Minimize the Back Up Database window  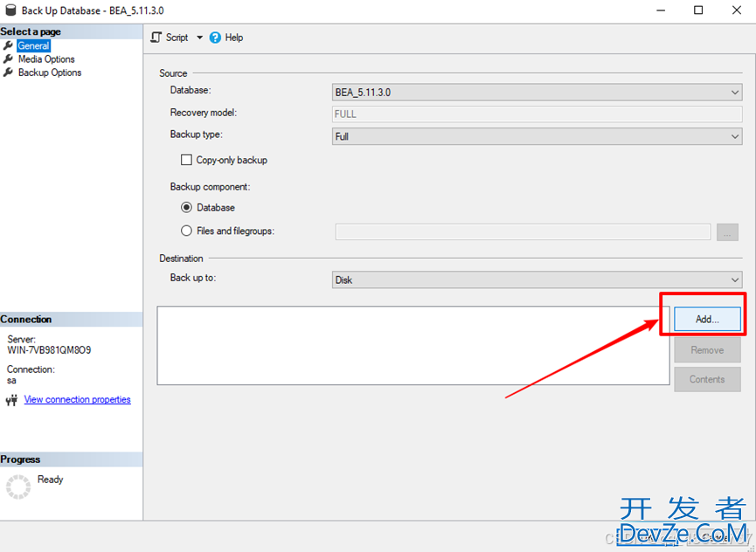click(x=661, y=10)
